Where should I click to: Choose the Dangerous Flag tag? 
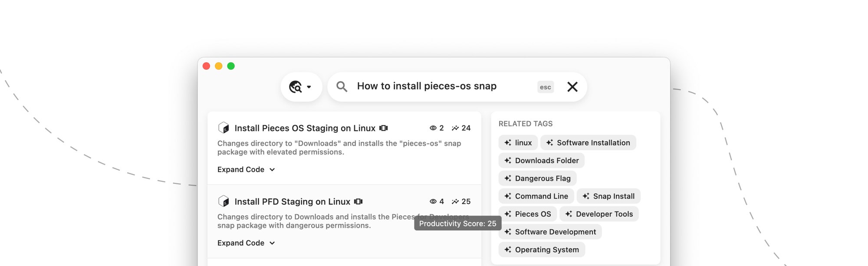pyautogui.click(x=537, y=178)
